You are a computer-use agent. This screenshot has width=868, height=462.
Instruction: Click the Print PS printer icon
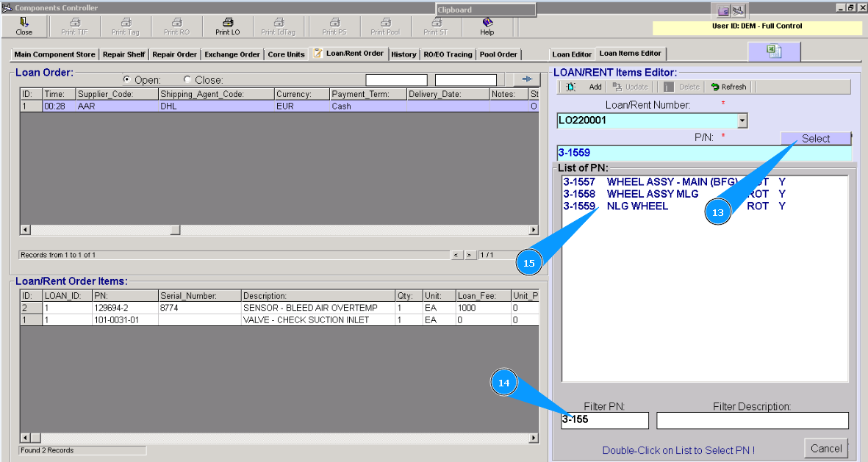334,22
